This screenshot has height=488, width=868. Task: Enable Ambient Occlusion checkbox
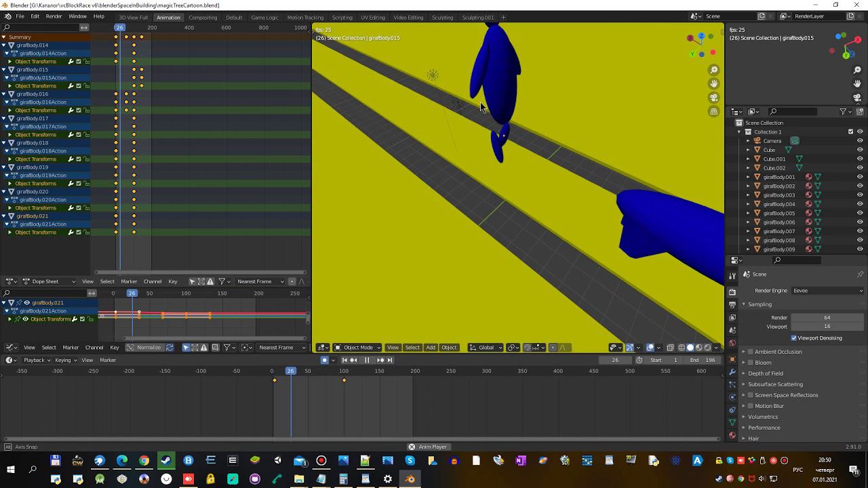click(751, 352)
